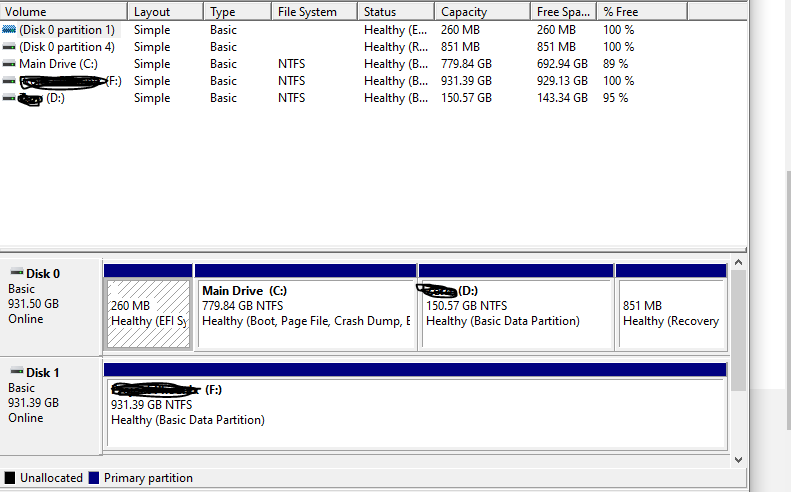Click the 931.50 GB size under Disk 0

[x=33, y=304]
